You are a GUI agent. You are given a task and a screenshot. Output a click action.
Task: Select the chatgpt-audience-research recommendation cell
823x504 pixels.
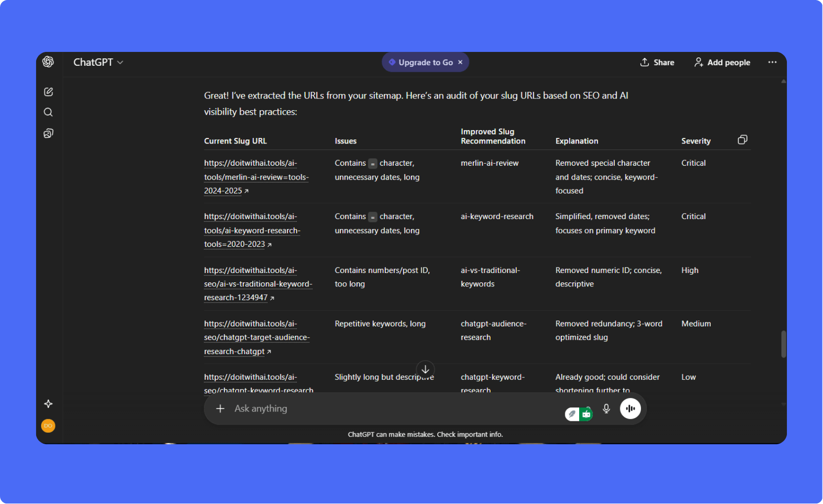(494, 330)
